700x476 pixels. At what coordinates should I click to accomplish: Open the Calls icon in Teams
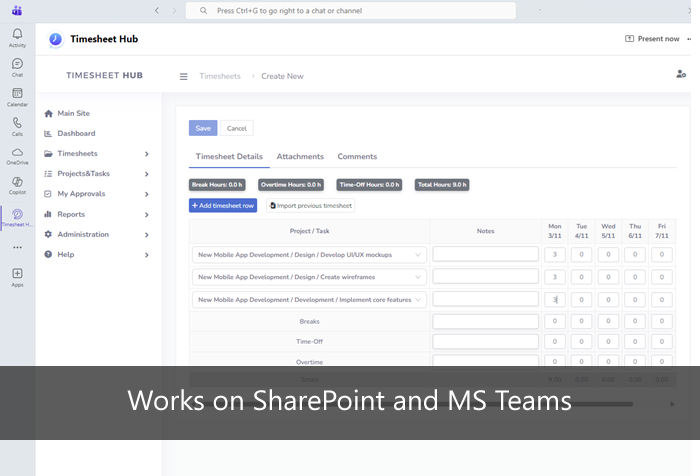point(17,125)
